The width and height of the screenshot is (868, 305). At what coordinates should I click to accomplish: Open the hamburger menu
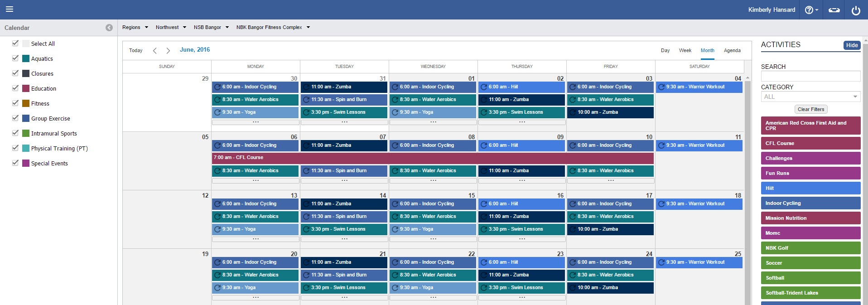10,9
